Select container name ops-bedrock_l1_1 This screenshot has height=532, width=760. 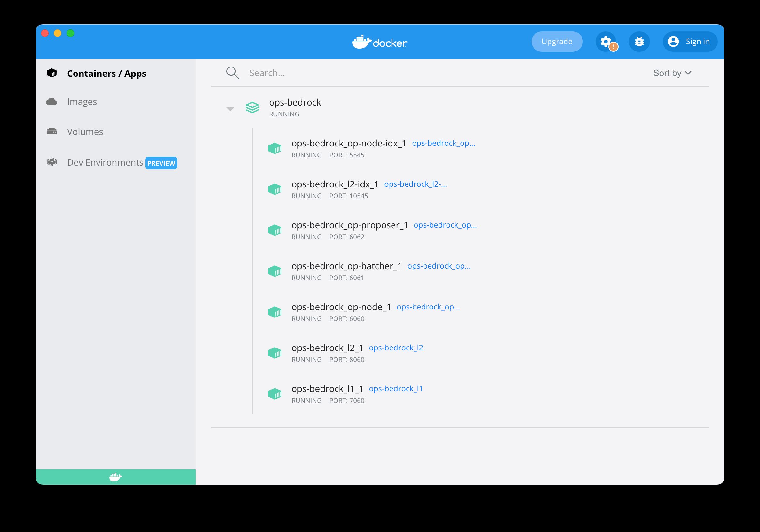(327, 389)
